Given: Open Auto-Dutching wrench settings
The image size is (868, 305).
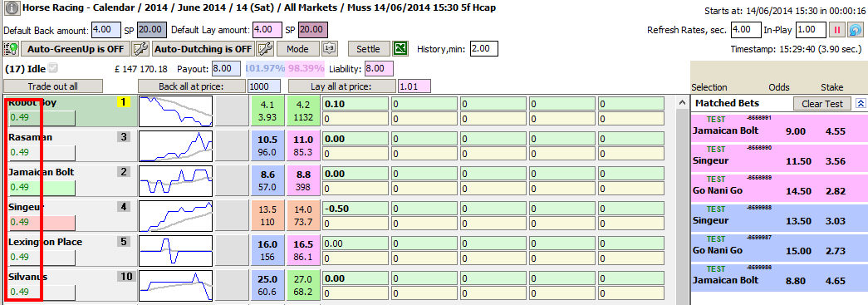Looking at the screenshot, I should pyautogui.click(x=266, y=49).
